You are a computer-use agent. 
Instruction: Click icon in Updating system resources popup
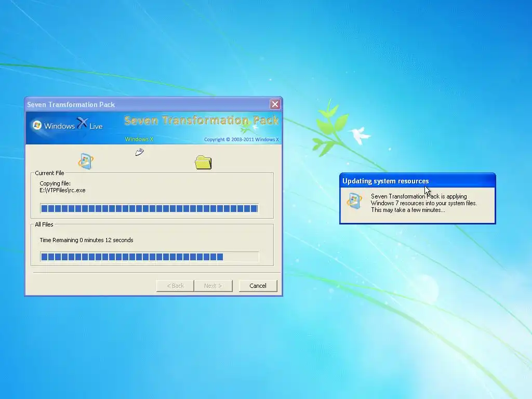pos(354,201)
